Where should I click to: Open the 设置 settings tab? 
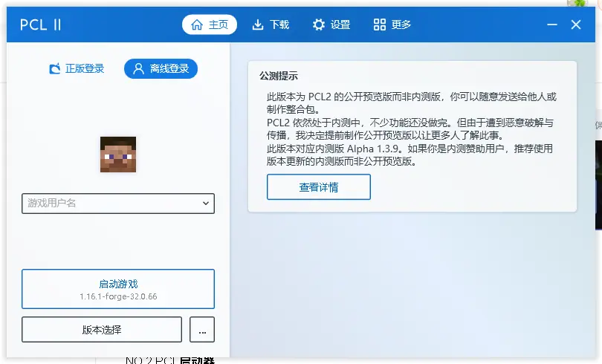pyautogui.click(x=331, y=25)
